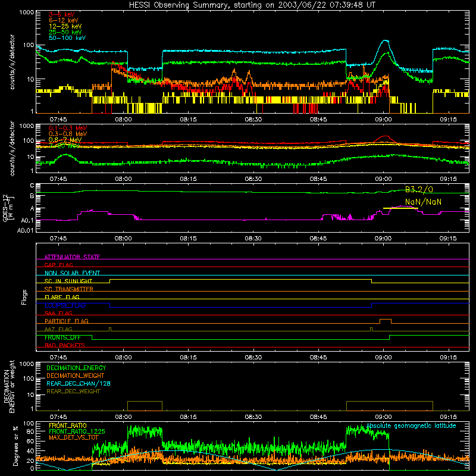Click the 09:15 time label under the top panel
Viewport: 476px width, 476px height.
tap(448, 120)
